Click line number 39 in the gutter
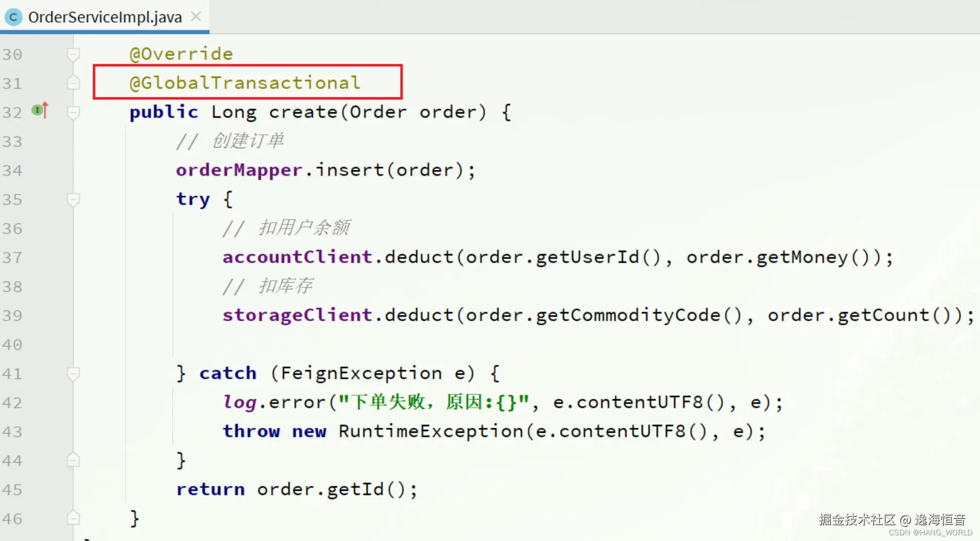 point(12,316)
